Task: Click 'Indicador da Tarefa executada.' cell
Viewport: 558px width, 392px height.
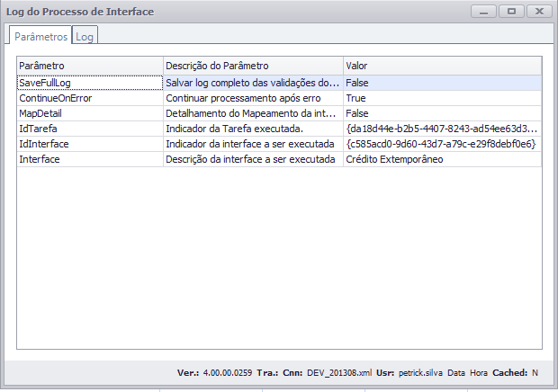Action: (x=253, y=129)
